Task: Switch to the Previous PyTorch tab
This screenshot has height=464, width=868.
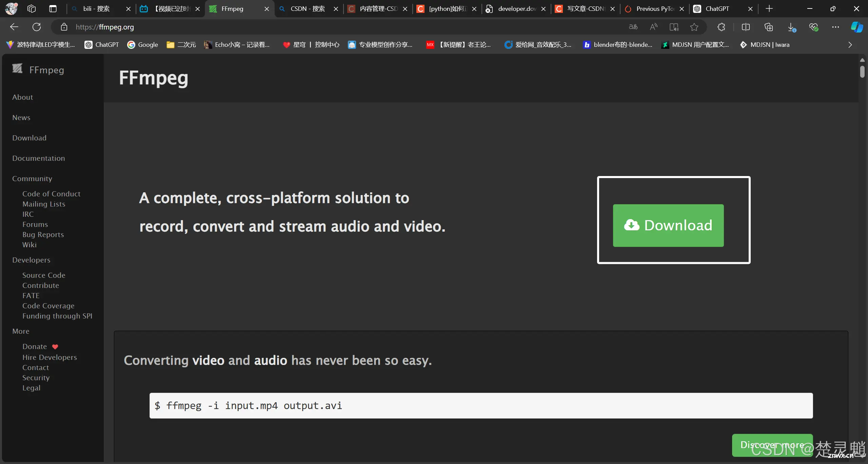Action: 654,8
